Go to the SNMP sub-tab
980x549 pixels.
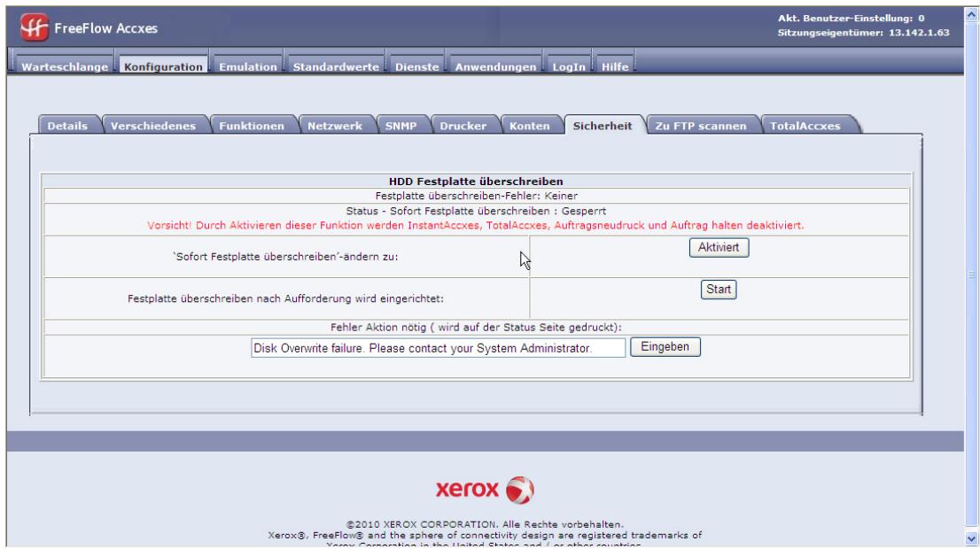pyautogui.click(x=401, y=126)
